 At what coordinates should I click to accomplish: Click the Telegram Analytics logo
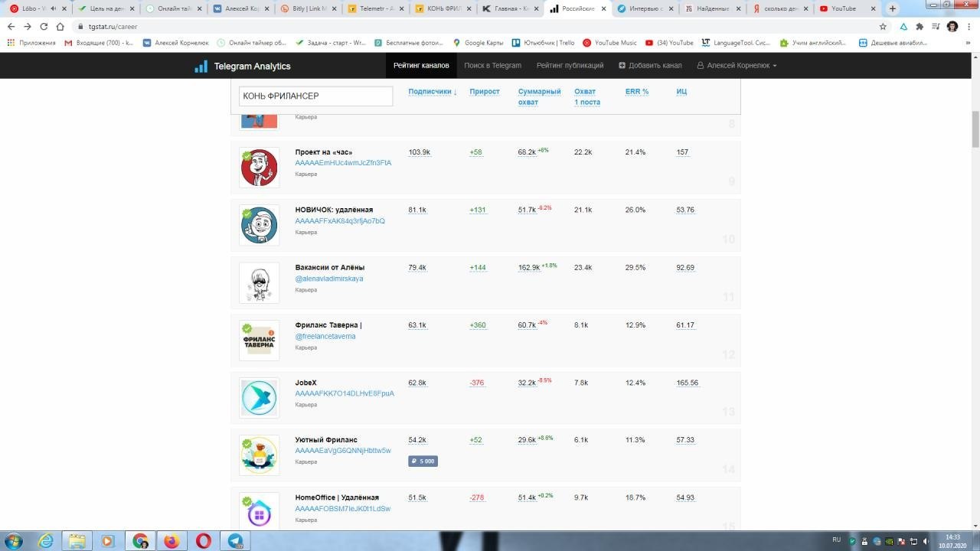[x=243, y=66]
